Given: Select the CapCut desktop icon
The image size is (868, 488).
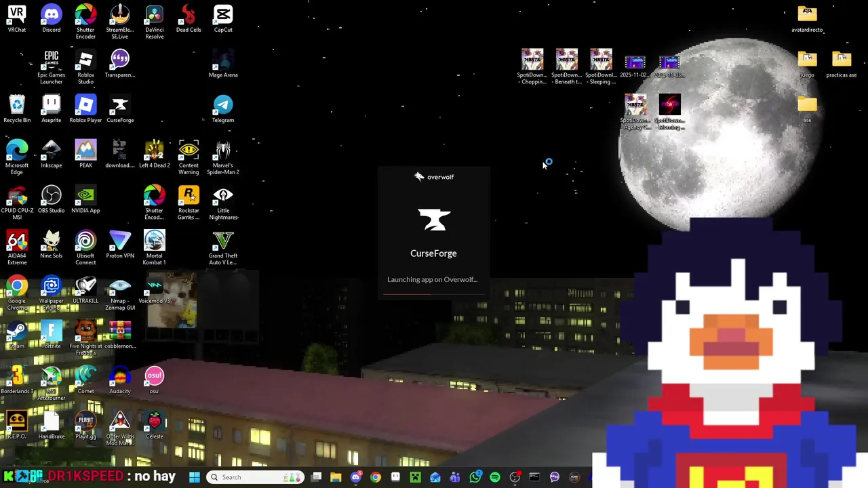Looking at the screenshot, I should tap(223, 19).
